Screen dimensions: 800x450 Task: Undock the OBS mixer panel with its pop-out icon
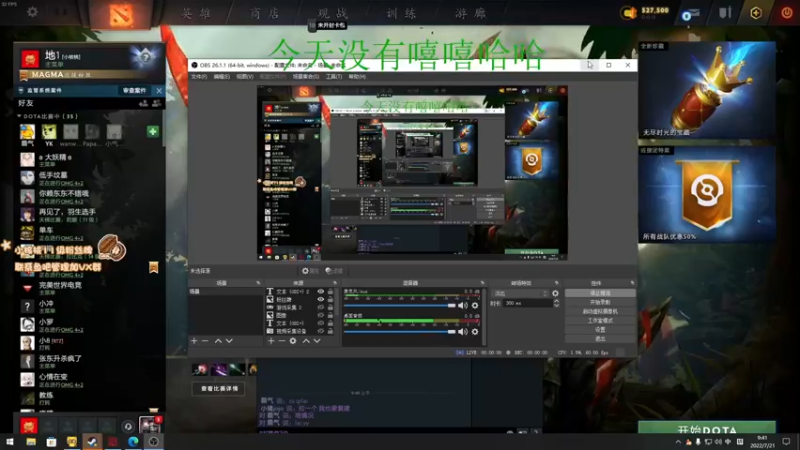click(x=482, y=283)
